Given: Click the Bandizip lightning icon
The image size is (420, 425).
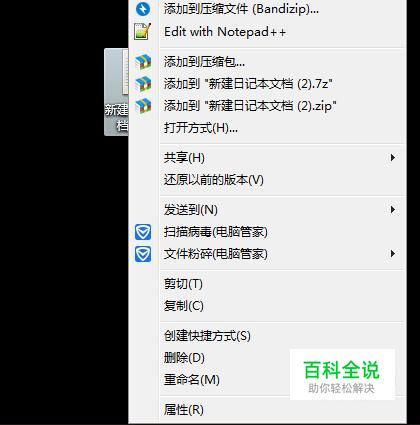Looking at the screenshot, I should pyautogui.click(x=143, y=9).
